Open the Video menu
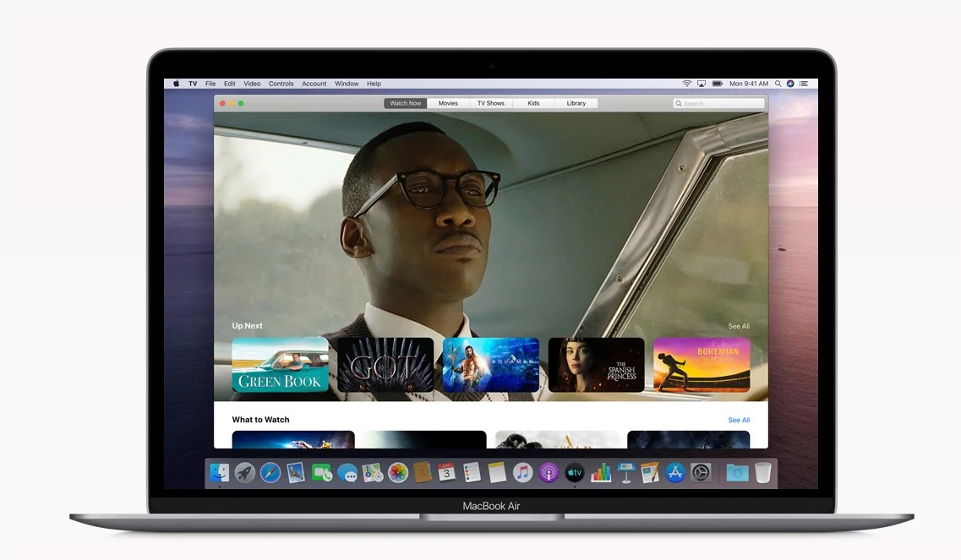The height and width of the screenshot is (560, 961). point(252,84)
